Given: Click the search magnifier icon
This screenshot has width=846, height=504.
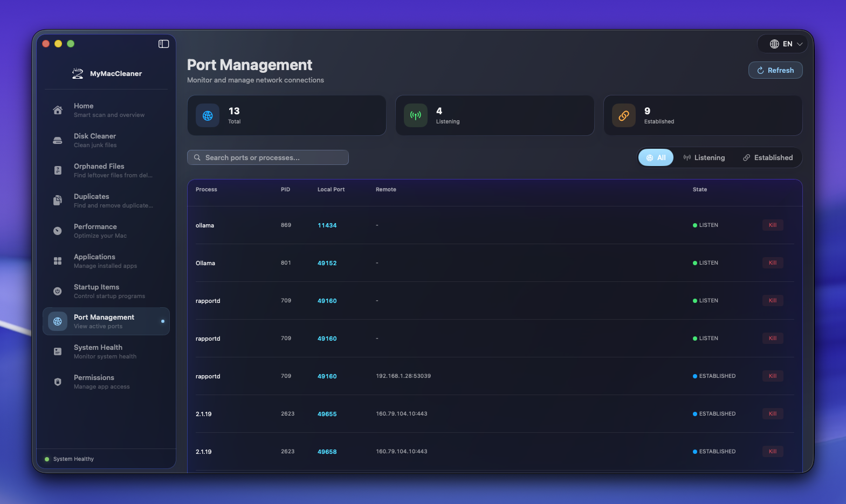Looking at the screenshot, I should [x=197, y=157].
